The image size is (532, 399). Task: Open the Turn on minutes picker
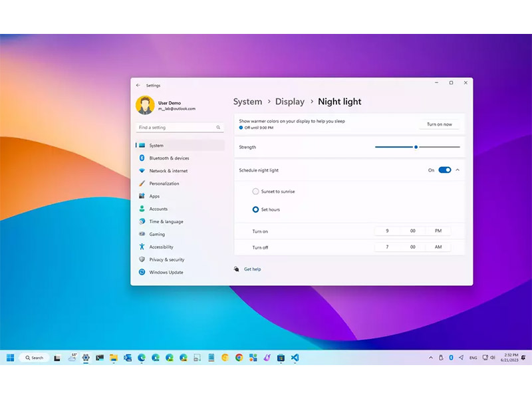(x=412, y=231)
